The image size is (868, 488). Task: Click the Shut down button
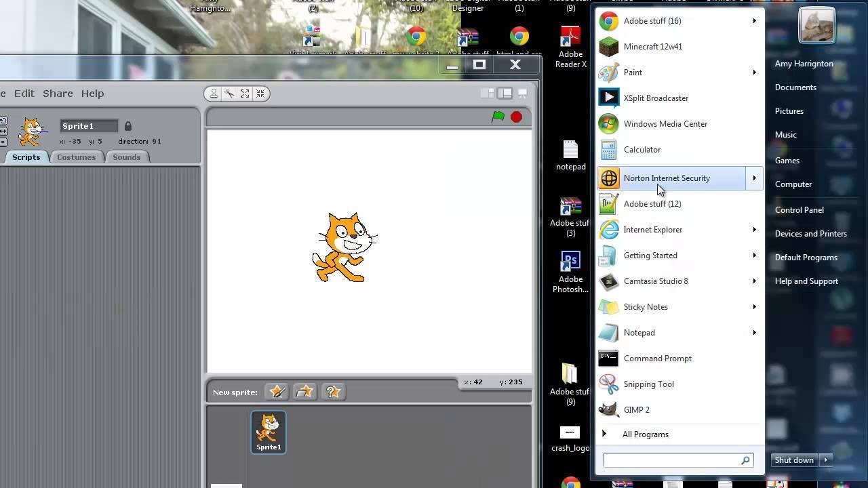(794, 460)
